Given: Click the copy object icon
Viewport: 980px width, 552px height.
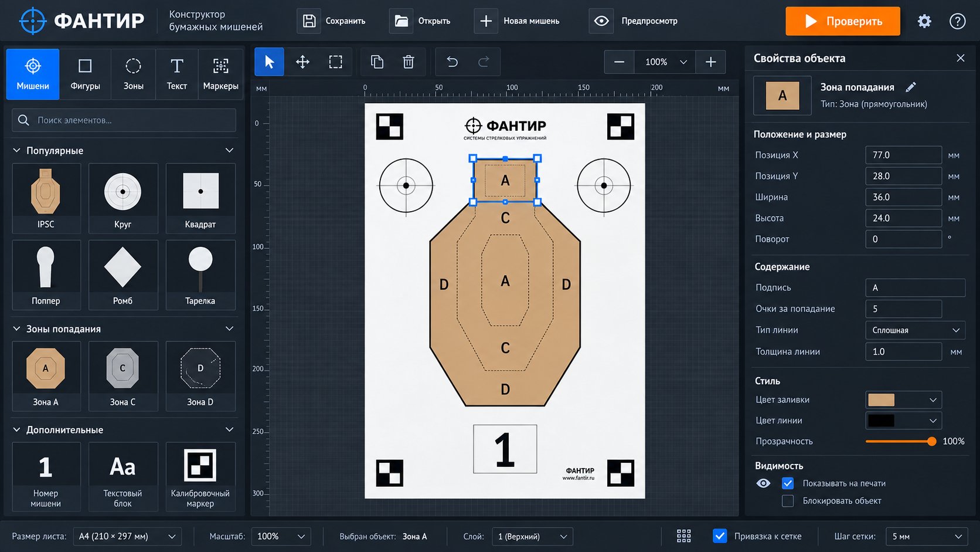Looking at the screenshot, I should click(x=377, y=62).
